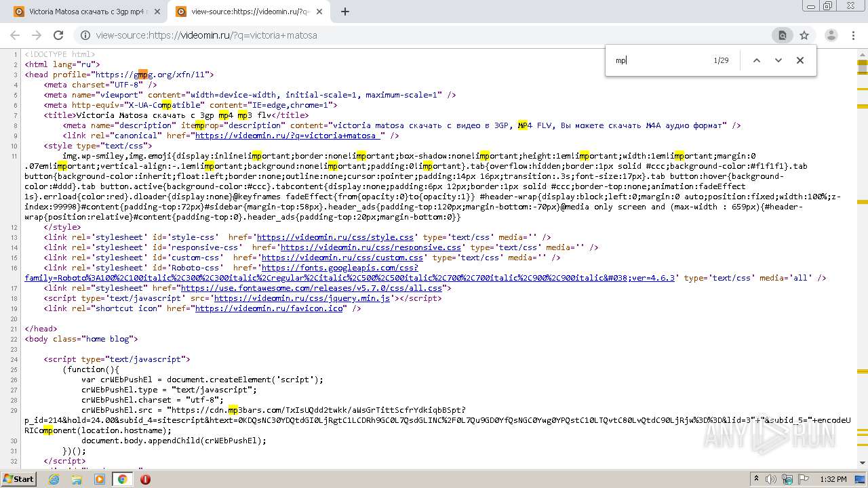The height and width of the screenshot is (488, 868).
Task: Open the favicon.ico link
Action: 269,308
